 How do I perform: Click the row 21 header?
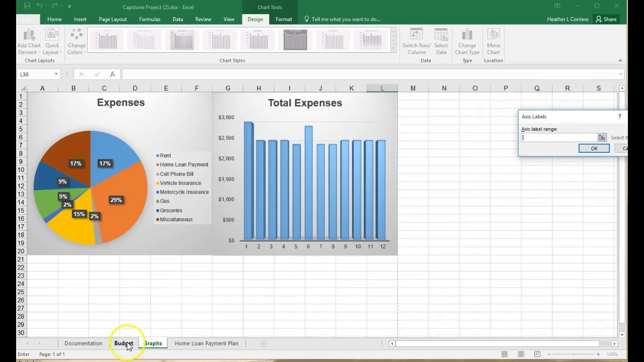pos(22,259)
